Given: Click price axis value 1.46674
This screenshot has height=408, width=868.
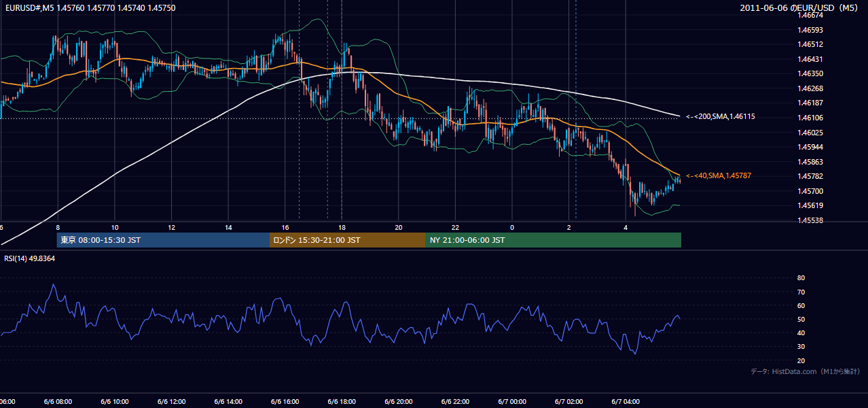Looking at the screenshot, I should 811,15.
